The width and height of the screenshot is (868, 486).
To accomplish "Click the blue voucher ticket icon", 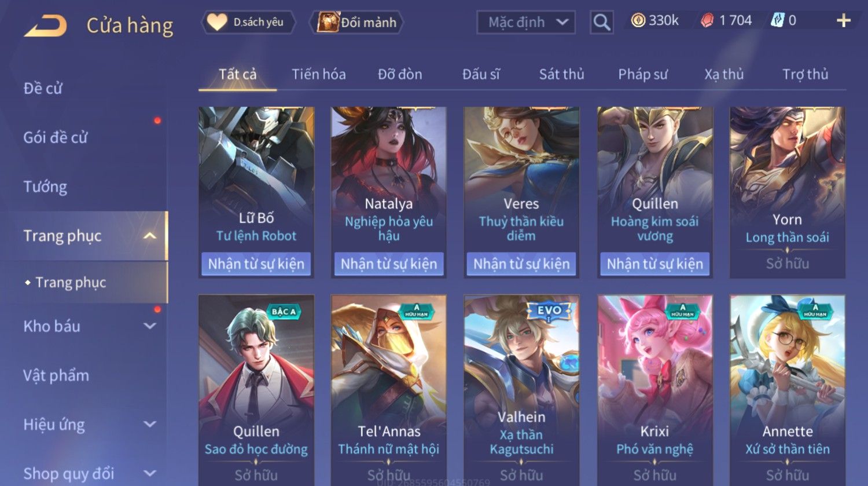I will pyautogui.click(x=777, y=21).
